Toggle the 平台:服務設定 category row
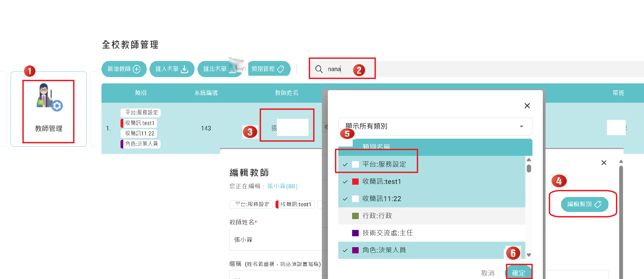The width and height of the screenshot is (644, 279). (432, 164)
